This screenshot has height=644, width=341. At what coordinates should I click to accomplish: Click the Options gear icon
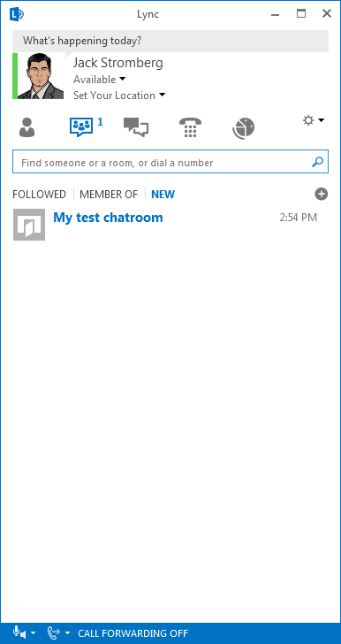(308, 120)
